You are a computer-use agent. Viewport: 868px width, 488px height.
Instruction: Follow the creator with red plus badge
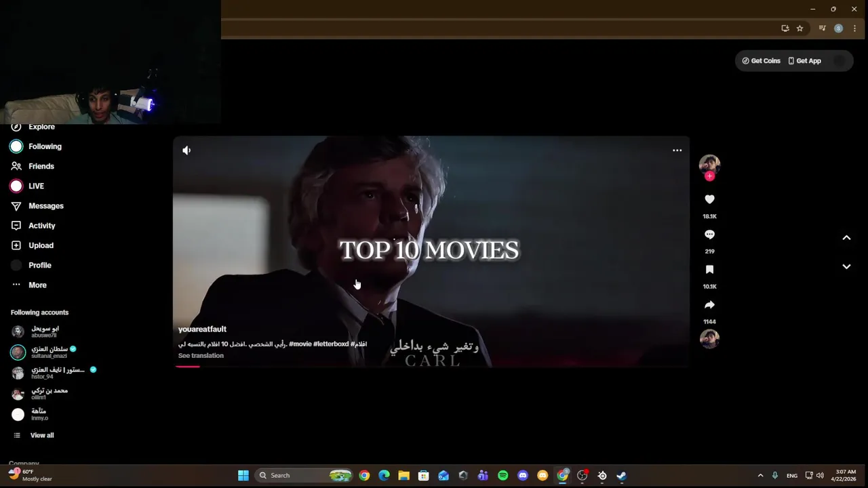709,176
